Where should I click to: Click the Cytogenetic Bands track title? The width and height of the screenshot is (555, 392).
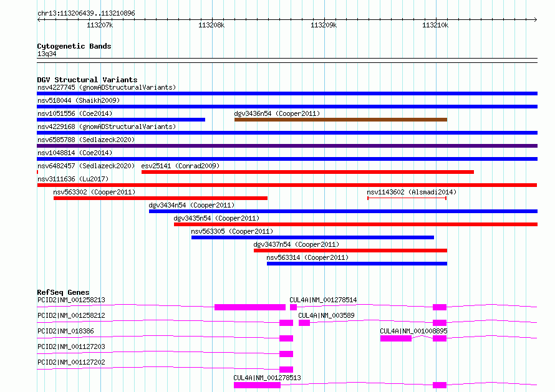[x=74, y=46]
